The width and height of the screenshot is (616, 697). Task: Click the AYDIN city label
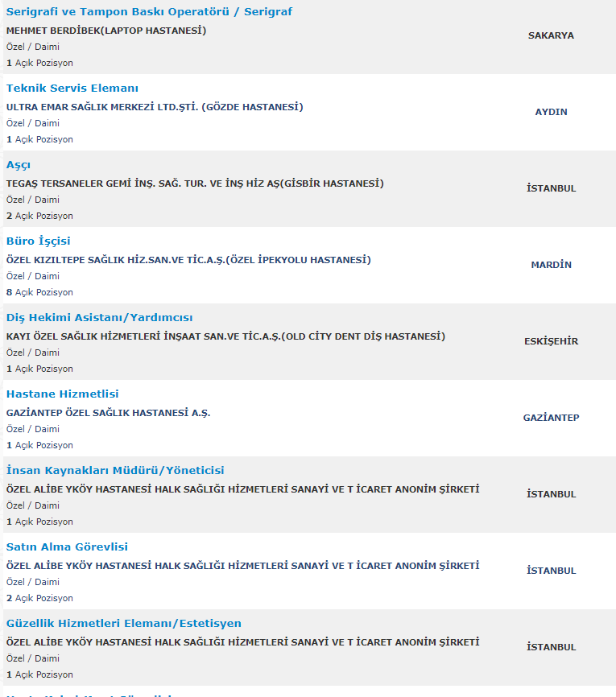click(551, 112)
